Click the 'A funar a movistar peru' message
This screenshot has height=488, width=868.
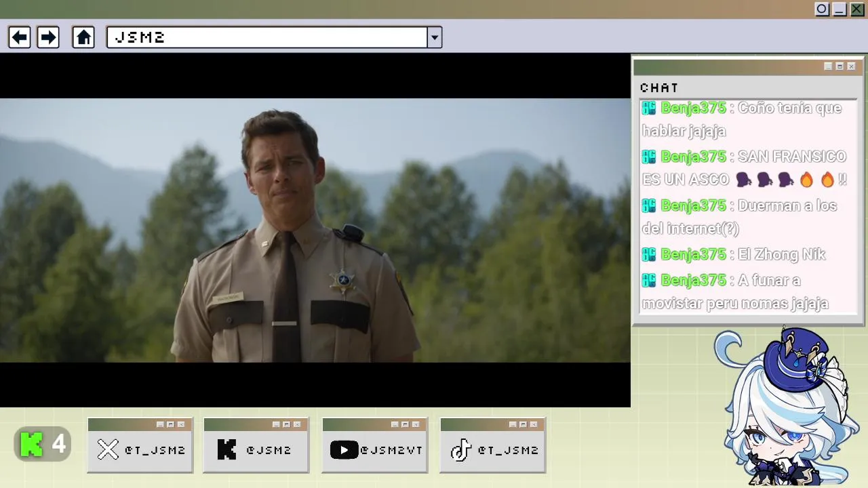click(736, 292)
